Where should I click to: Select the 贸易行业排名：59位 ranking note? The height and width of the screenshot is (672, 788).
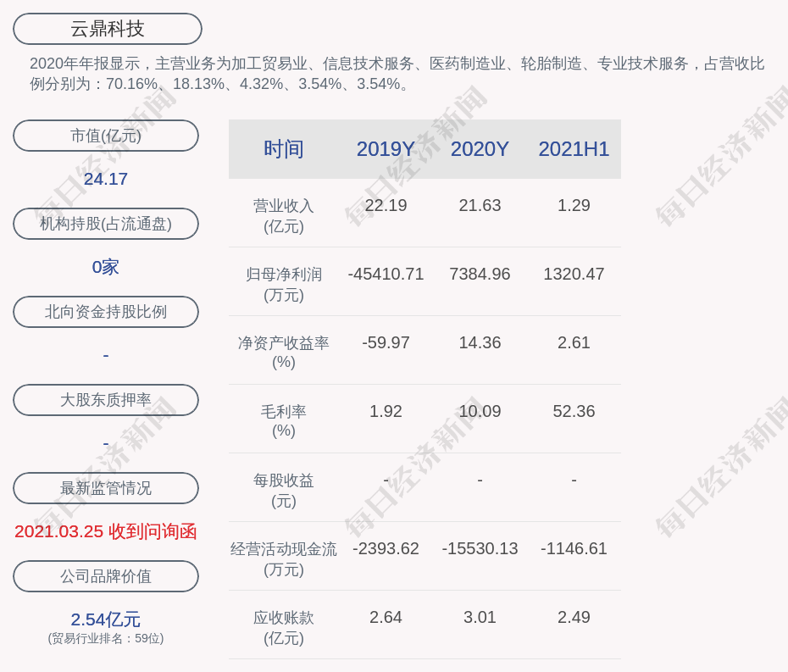coord(106,638)
